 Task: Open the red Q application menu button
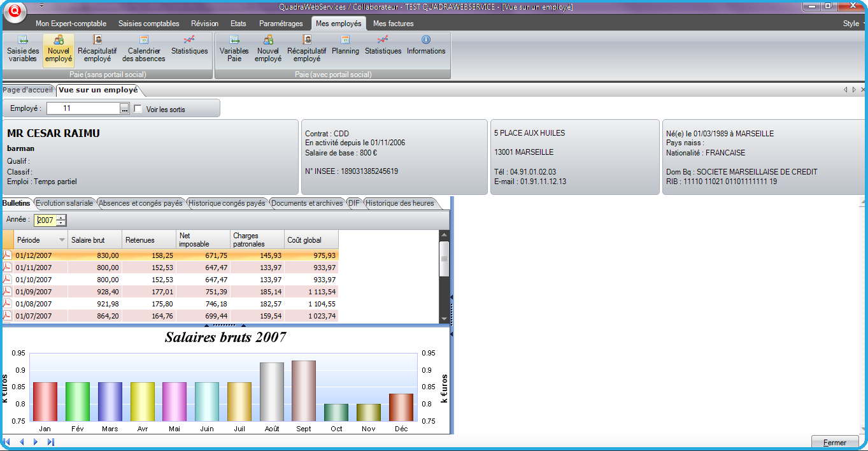pyautogui.click(x=15, y=12)
